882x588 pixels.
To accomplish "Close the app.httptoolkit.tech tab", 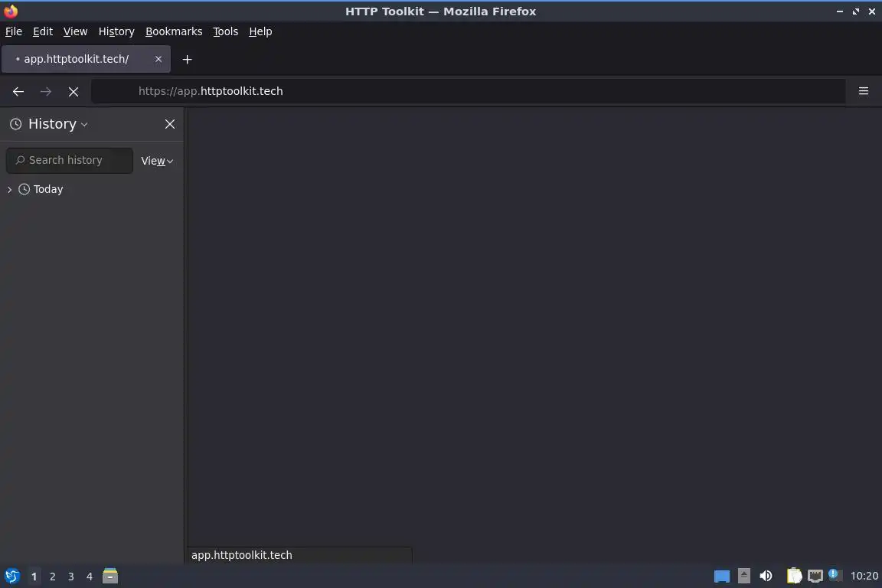I will tap(158, 58).
